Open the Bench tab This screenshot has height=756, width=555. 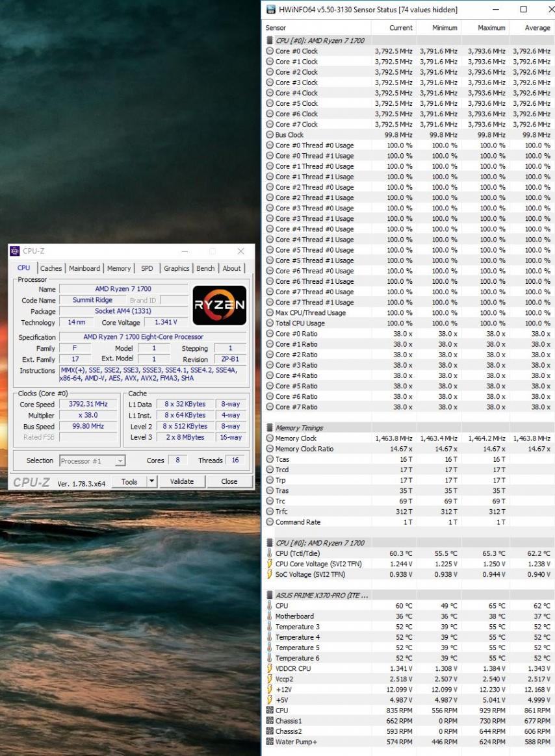tap(205, 268)
